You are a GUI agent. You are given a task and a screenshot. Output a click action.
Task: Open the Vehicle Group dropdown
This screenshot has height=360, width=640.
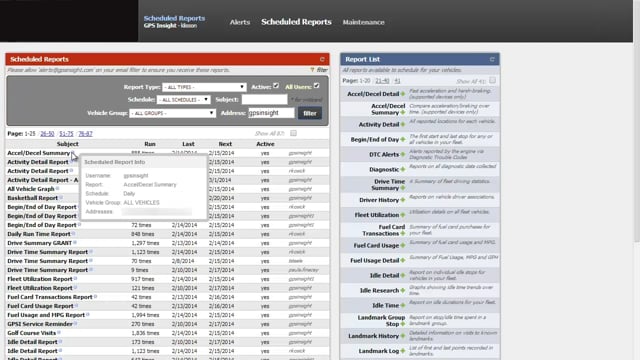pos(172,113)
